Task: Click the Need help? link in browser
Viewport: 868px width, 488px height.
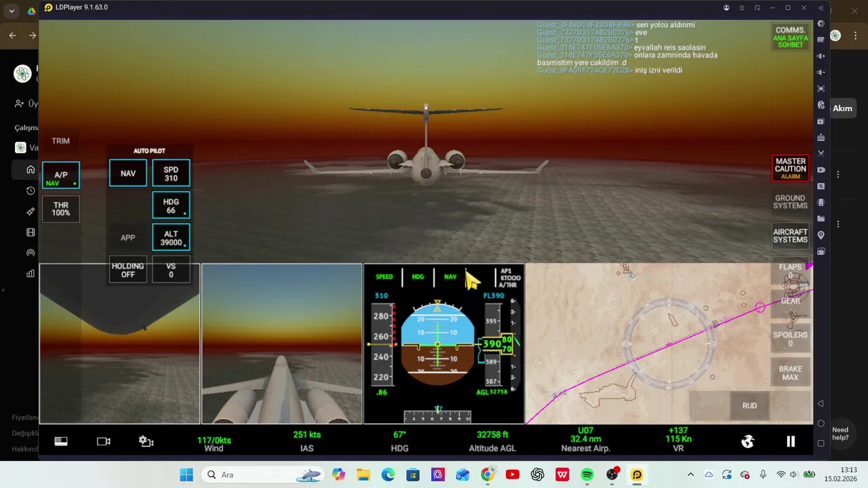Action: point(840,434)
